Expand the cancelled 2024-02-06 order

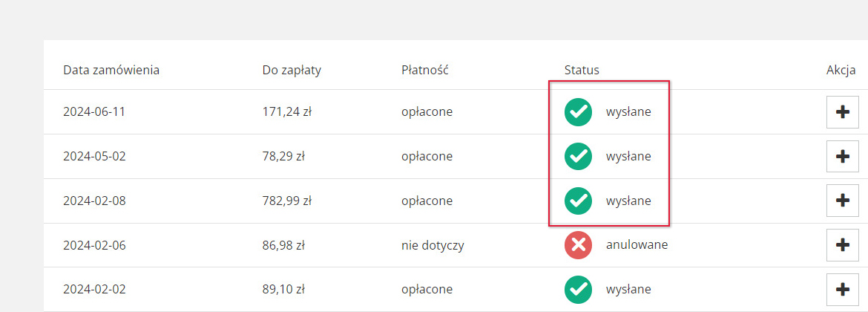tap(842, 245)
